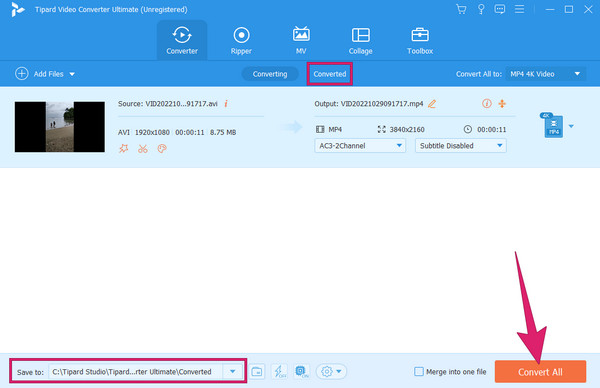Click the video thumbnail preview

60,127
